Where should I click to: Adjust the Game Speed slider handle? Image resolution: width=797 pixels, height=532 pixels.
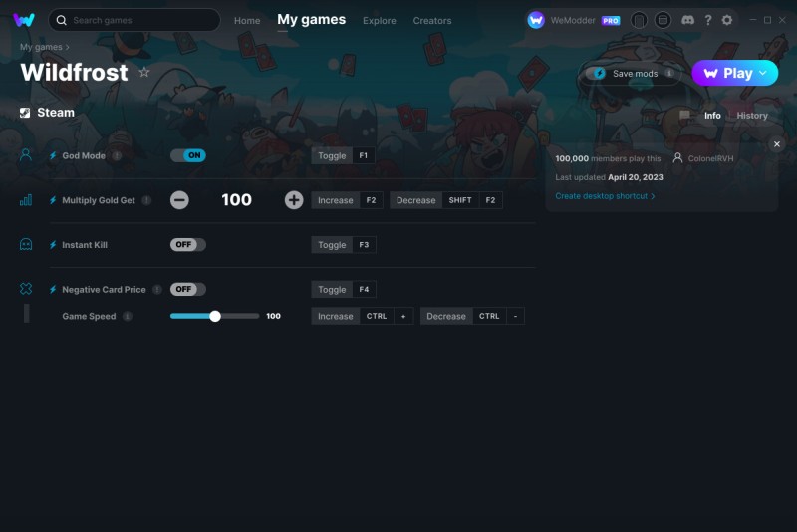point(215,316)
